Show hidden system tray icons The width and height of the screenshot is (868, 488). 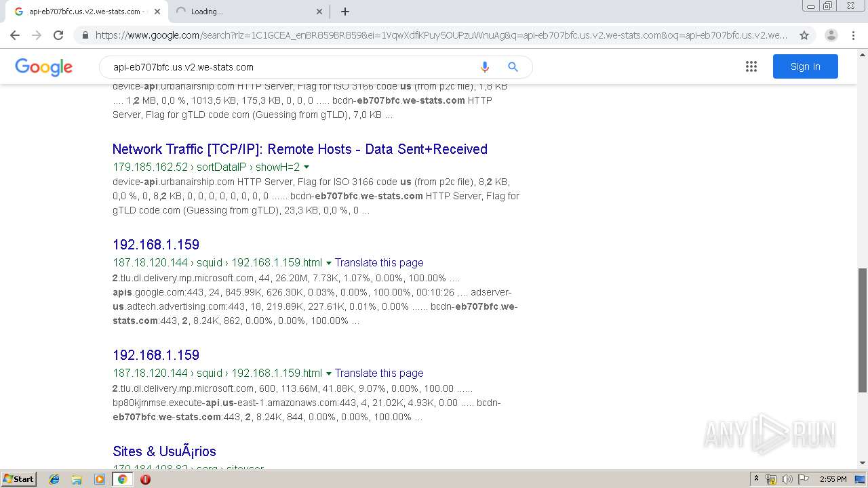click(x=756, y=479)
